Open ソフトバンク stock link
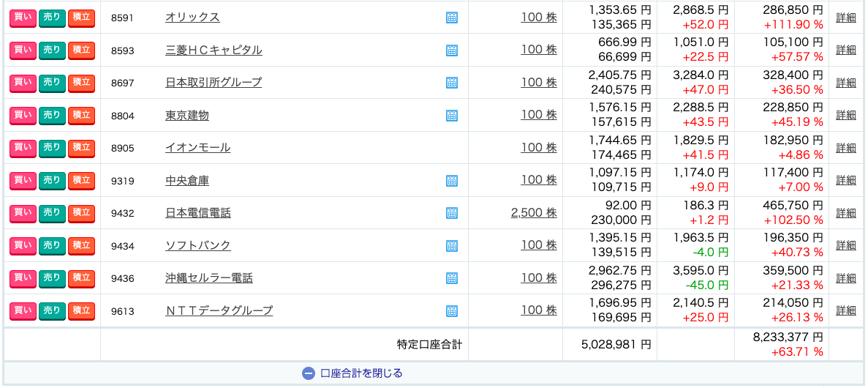This screenshot has height=388, width=868. tap(198, 245)
